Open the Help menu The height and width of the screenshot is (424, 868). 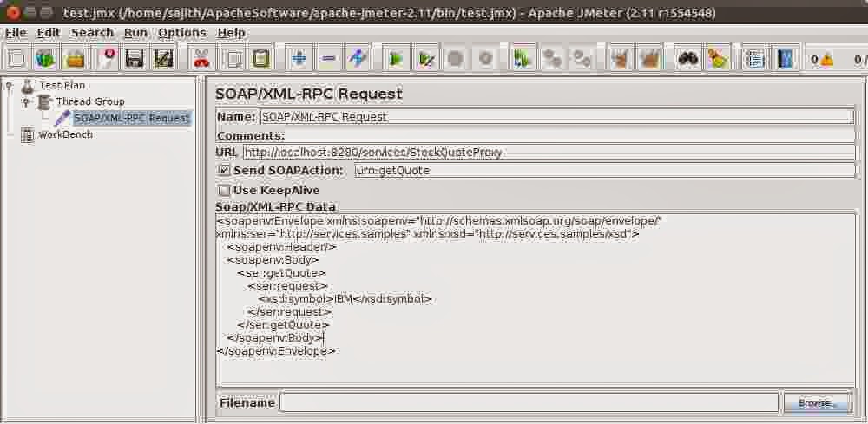pos(232,33)
